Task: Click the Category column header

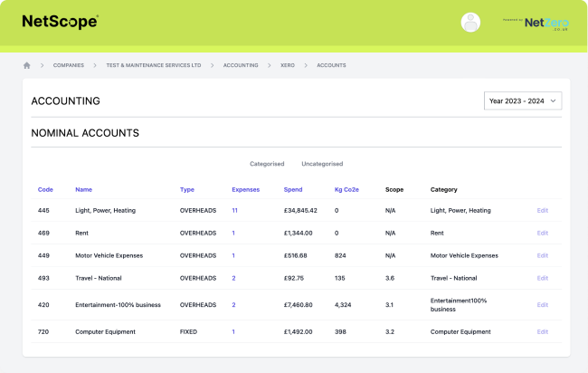Action: pyautogui.click(x=443, y=189)
